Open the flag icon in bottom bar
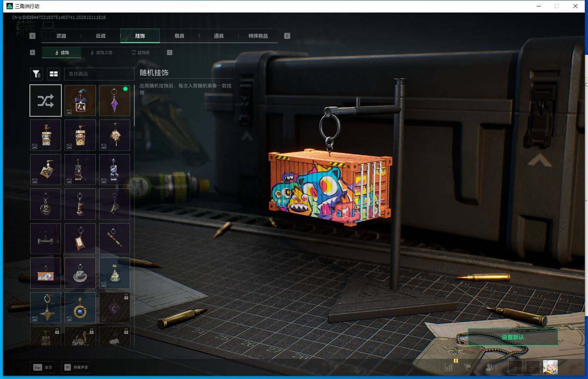 click(x=468, y=367)
